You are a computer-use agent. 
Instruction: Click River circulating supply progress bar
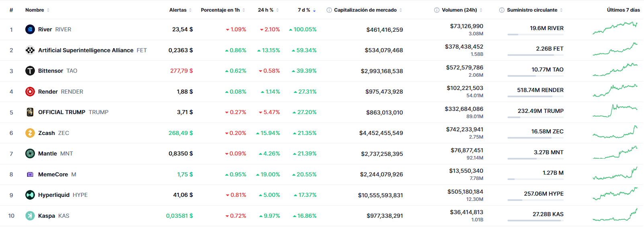pos(535,35)
